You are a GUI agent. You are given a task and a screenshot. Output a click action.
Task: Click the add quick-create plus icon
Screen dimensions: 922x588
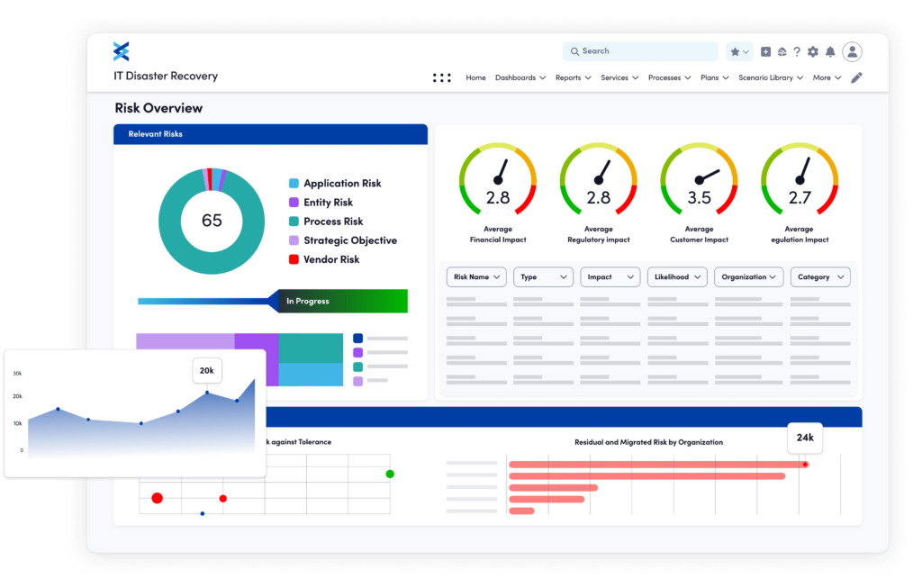[765, 52]
